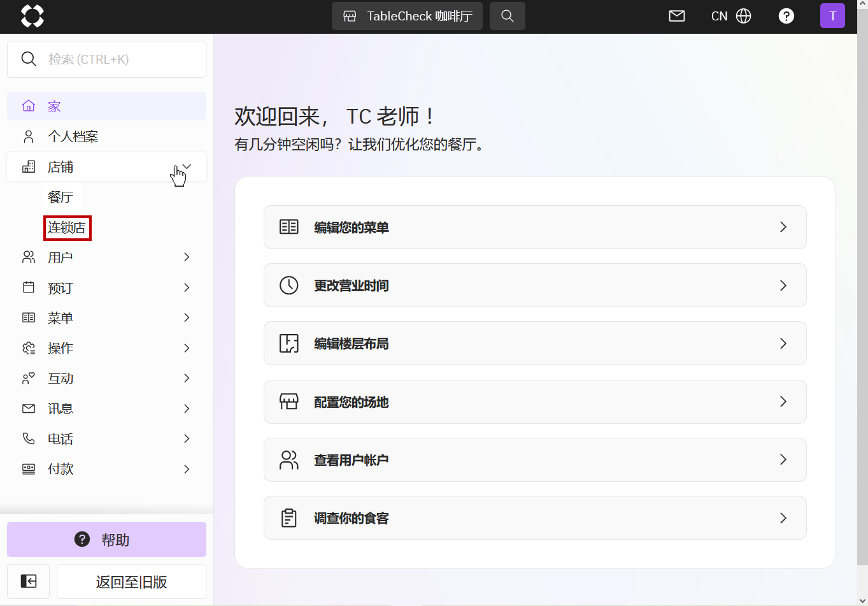Click the users icon on 查看用户帐户
The image size is (868, 606).
pyautogui.click(x=289, y=459)
